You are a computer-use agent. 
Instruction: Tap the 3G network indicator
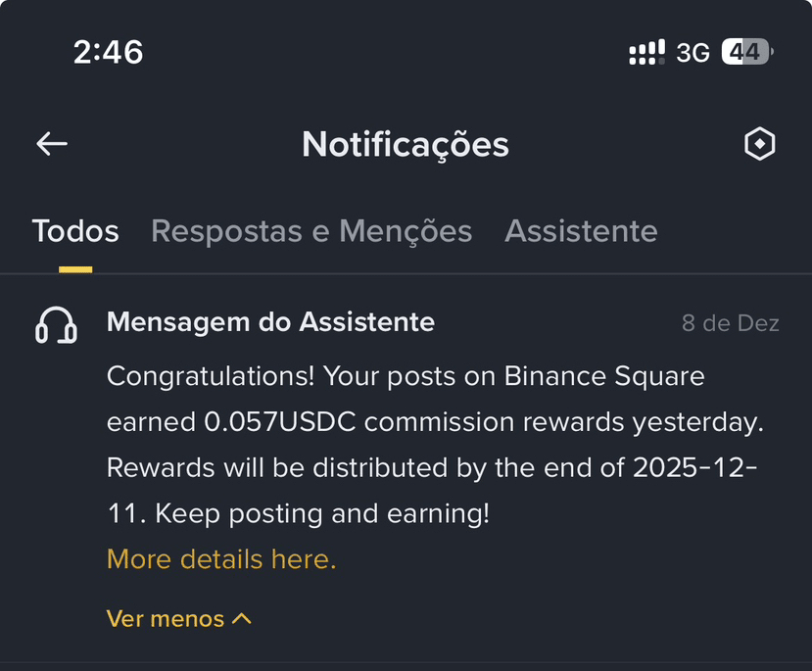coord(693,52)
